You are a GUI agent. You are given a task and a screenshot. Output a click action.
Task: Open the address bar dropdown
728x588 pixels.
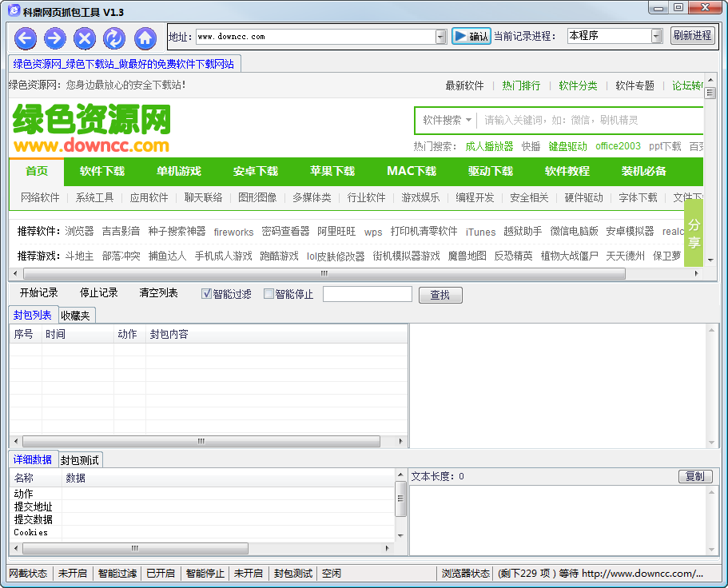point(440,35)
